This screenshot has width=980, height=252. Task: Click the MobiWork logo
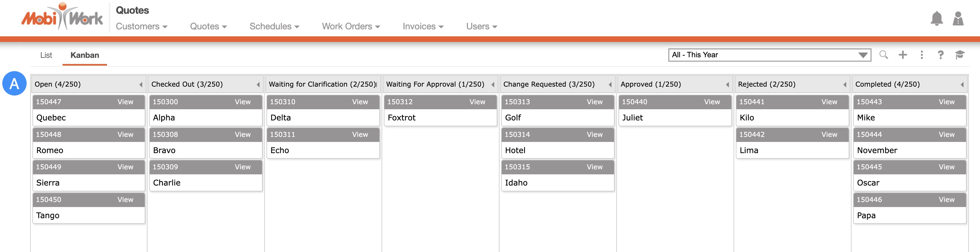[x=62, y=17]
